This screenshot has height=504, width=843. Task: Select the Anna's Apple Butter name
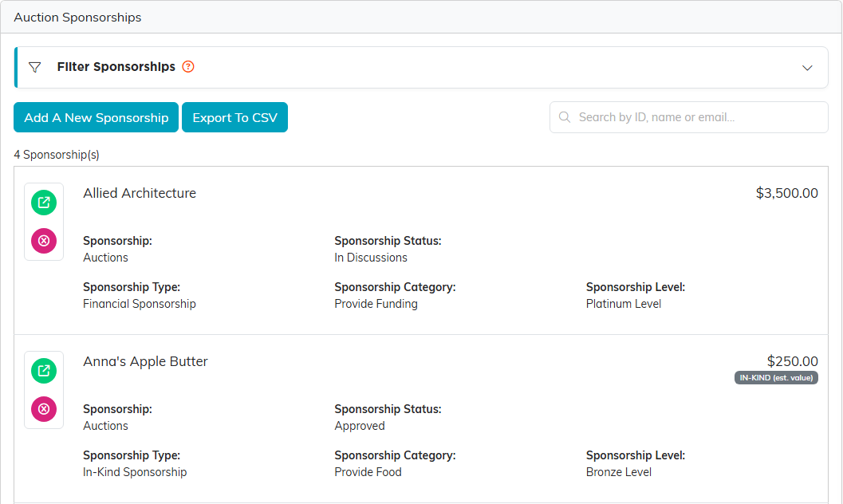coord(145,361)
